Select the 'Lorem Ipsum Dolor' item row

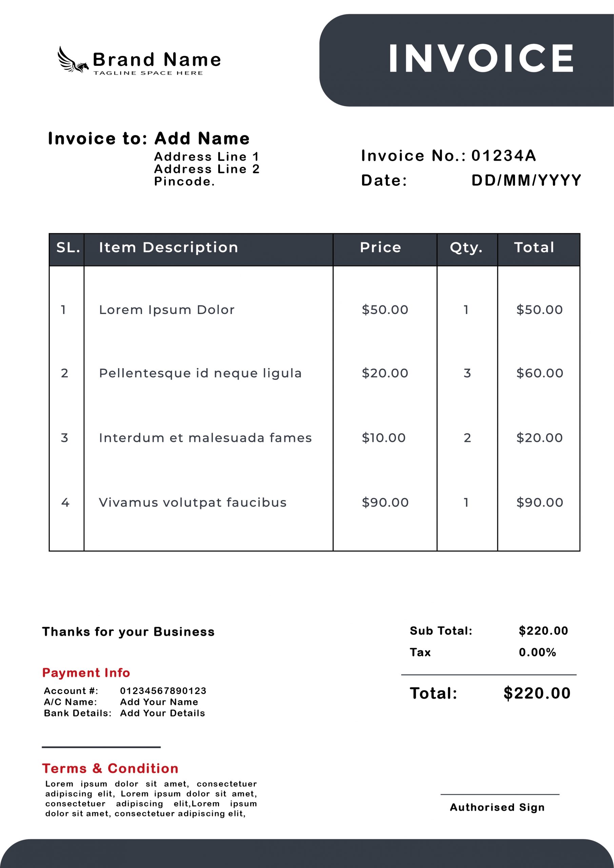[167, 310]
